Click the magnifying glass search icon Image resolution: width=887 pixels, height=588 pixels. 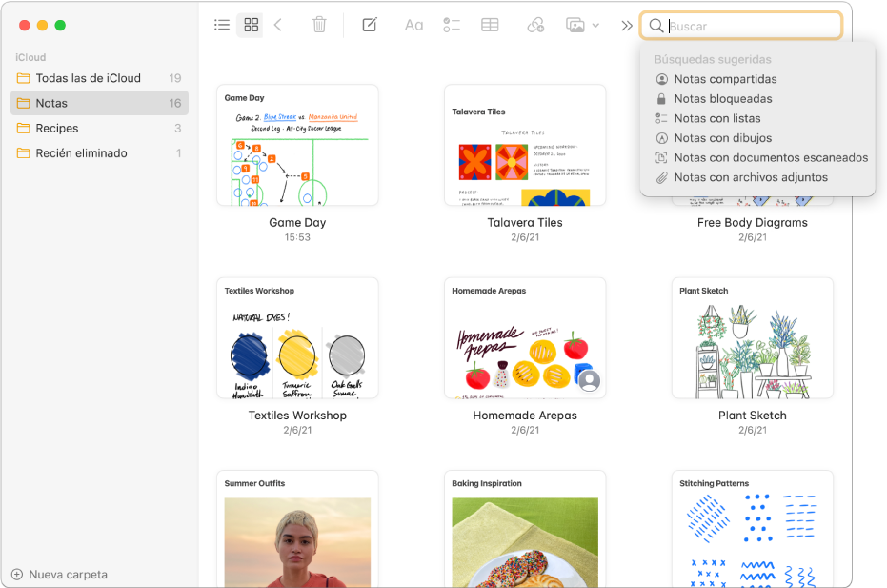point(656,26)
